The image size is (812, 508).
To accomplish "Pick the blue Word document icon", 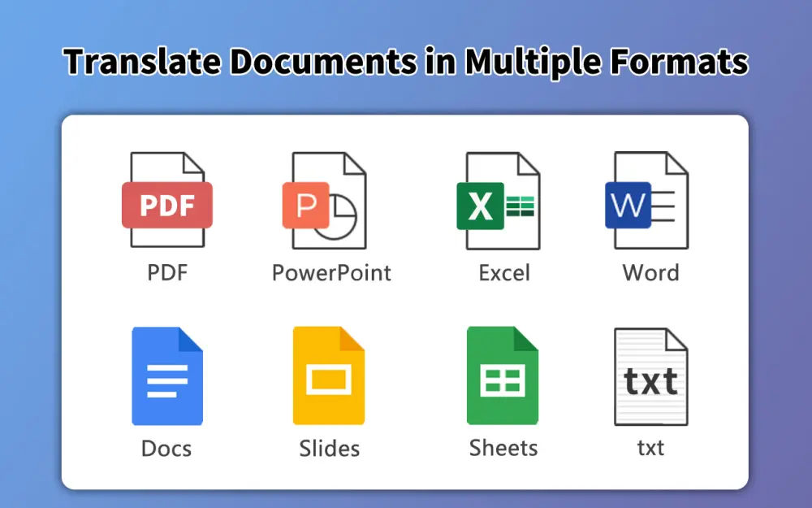I will 647,200.
